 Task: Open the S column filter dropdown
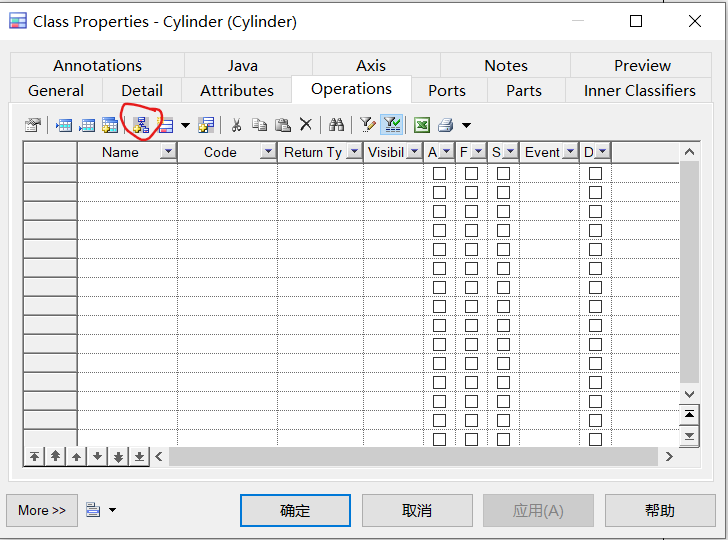click(x=510, y=152)
